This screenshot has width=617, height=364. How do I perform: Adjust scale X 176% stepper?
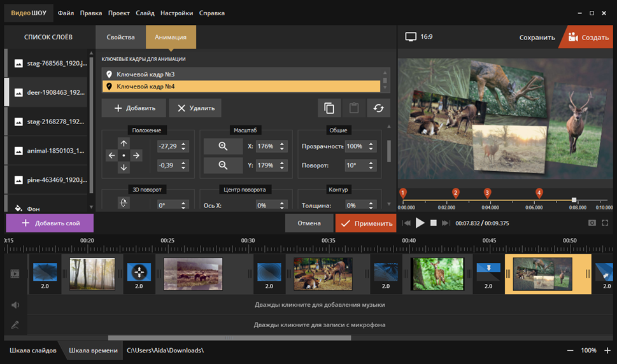pos(281,146)
